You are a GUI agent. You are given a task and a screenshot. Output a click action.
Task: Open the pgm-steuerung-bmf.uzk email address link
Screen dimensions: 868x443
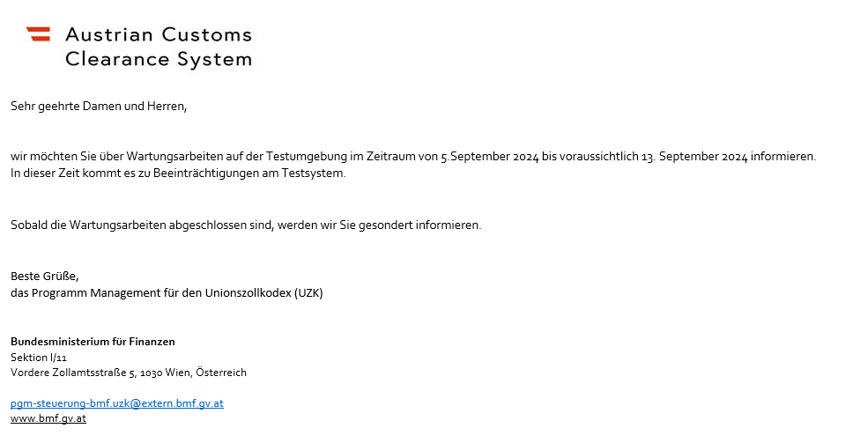(x=116, y=403)
